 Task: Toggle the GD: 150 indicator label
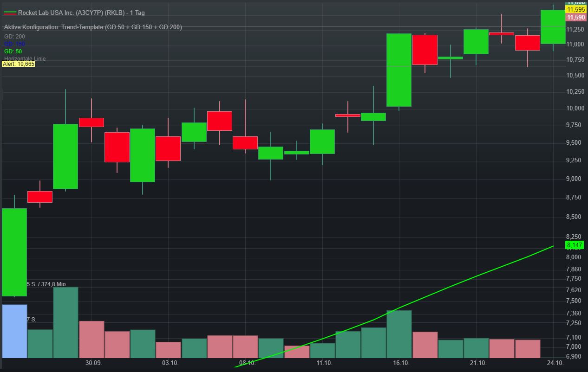[x=14, y=44]
